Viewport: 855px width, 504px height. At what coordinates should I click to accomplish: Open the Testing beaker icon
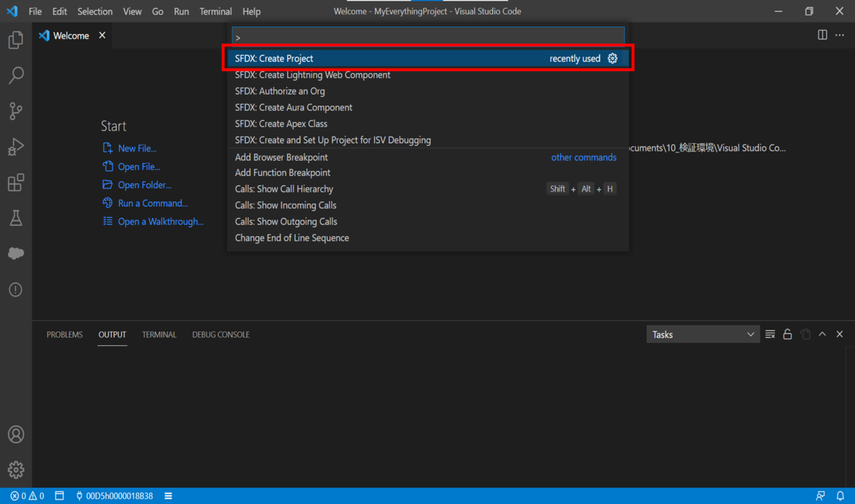(16, 218)
